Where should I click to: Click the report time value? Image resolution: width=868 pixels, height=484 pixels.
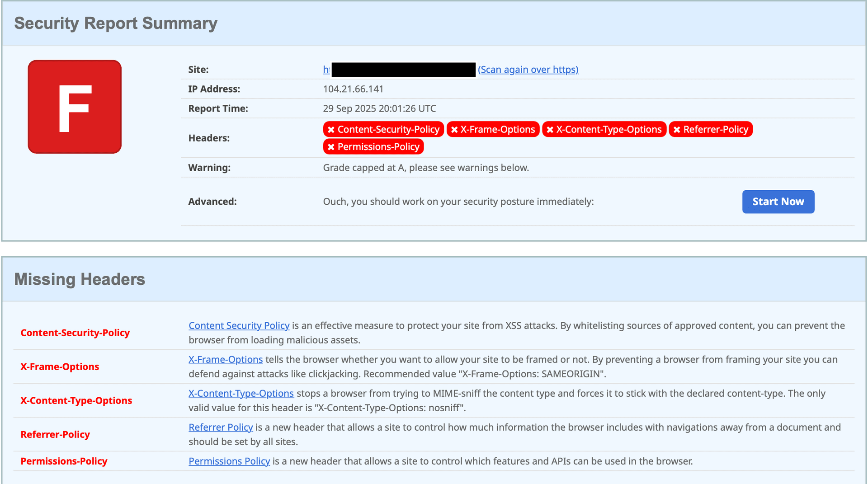379,108
